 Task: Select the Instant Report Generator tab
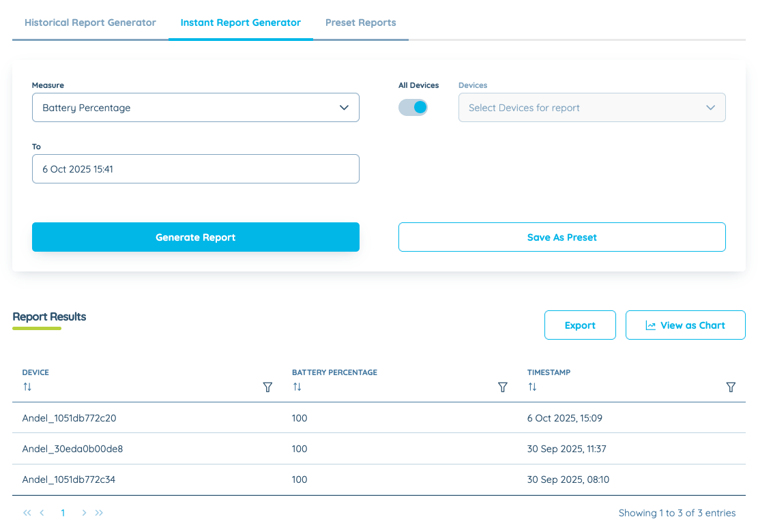pos(240,23)
